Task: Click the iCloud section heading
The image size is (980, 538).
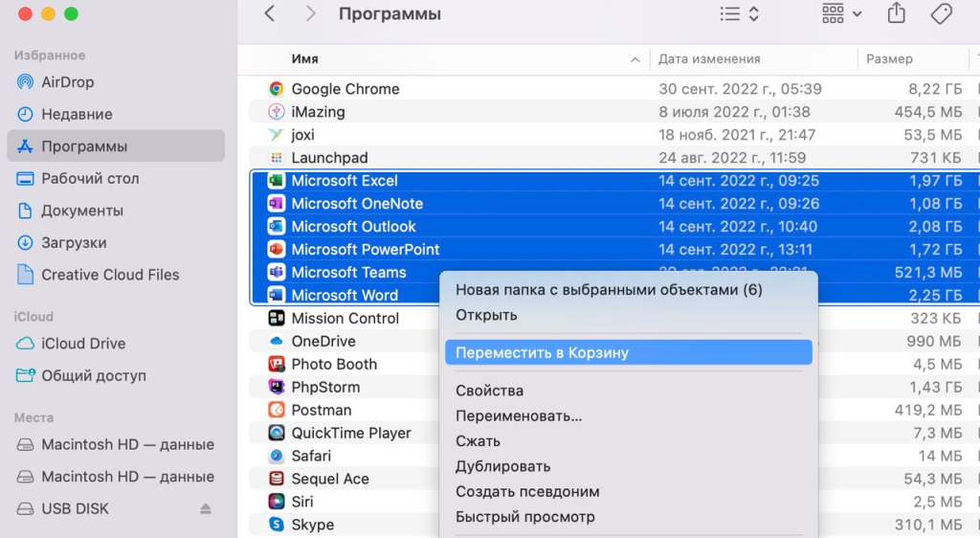Action: click(33, 317)
